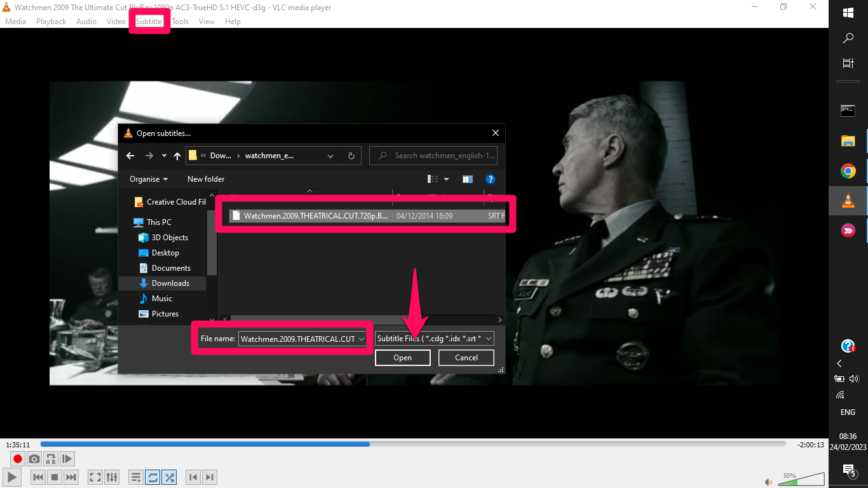Open Google Chrome from taskbar
This screenshot has width=868, height=488.
click(x=848, y=171)
